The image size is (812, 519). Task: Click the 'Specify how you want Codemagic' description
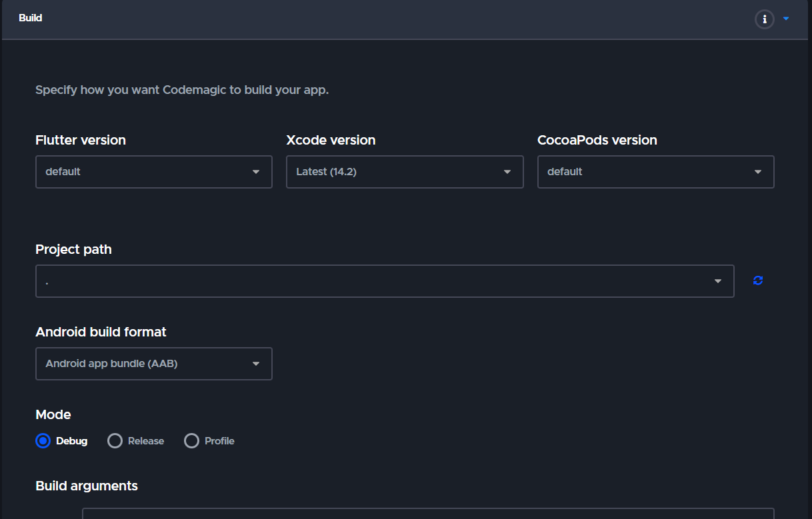pos(182,89)
